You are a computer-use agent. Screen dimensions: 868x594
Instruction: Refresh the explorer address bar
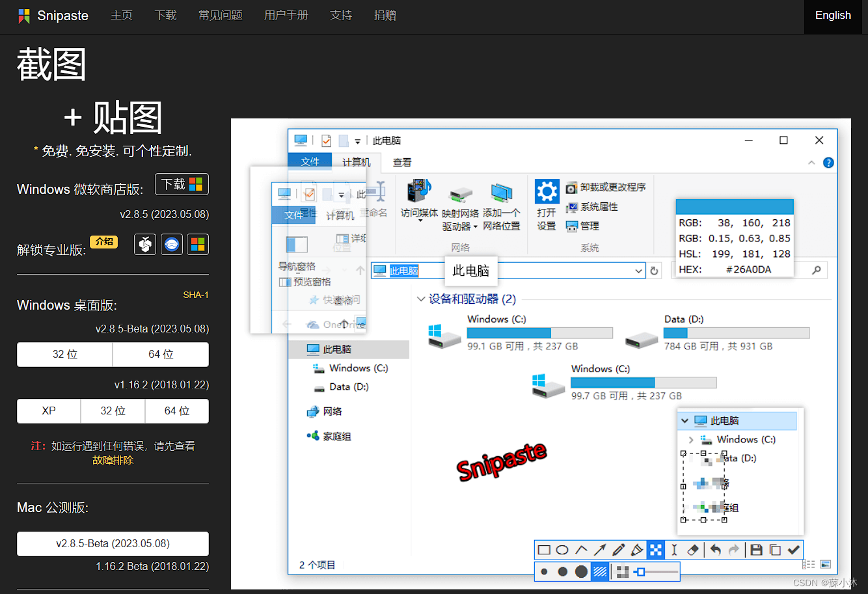[655, 271]
